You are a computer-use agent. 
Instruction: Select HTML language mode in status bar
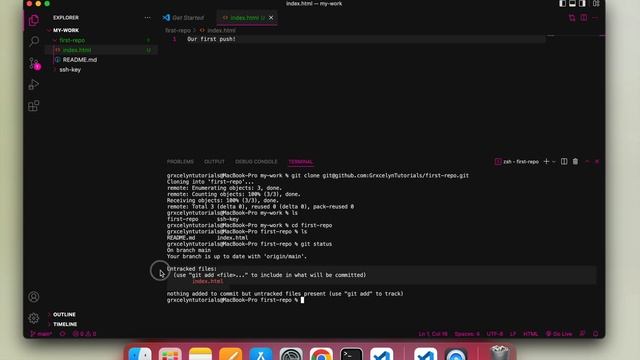531,334
